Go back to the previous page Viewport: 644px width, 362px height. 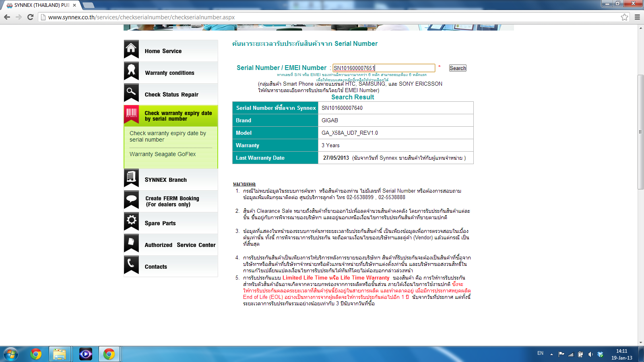pos(7,17)
